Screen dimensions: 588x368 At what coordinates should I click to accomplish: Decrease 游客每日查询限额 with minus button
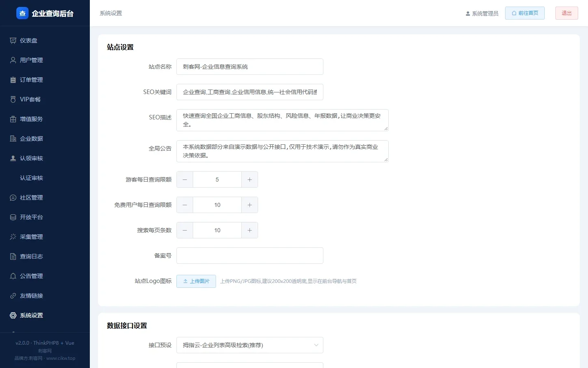[x=185, y=180]
